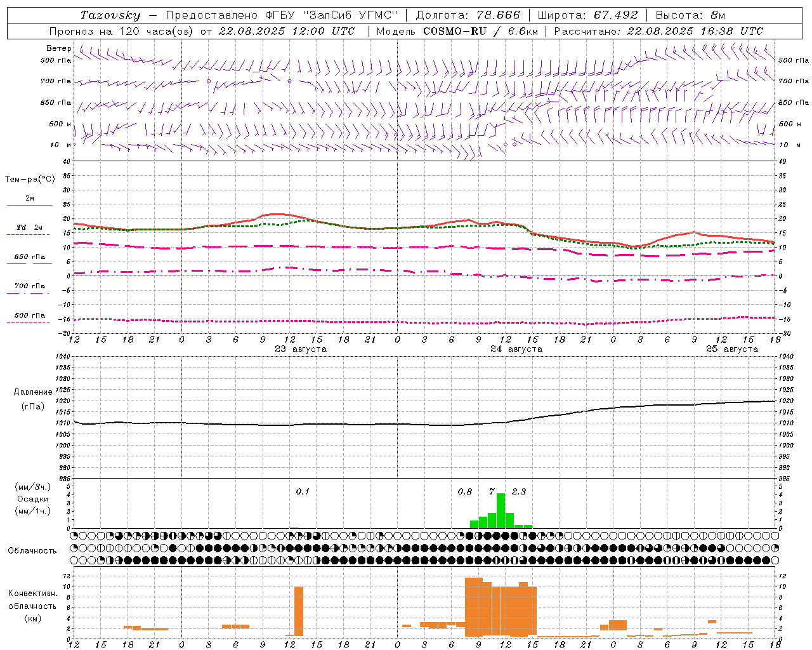Click the precipitation total "7"
The image size is (812, 650).
492,492
